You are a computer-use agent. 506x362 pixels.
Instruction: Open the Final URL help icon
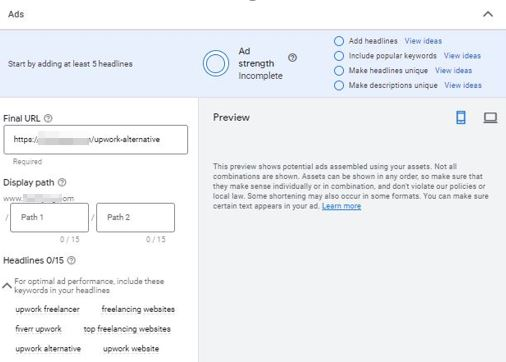pyautogui.click(x=48, y=118)
